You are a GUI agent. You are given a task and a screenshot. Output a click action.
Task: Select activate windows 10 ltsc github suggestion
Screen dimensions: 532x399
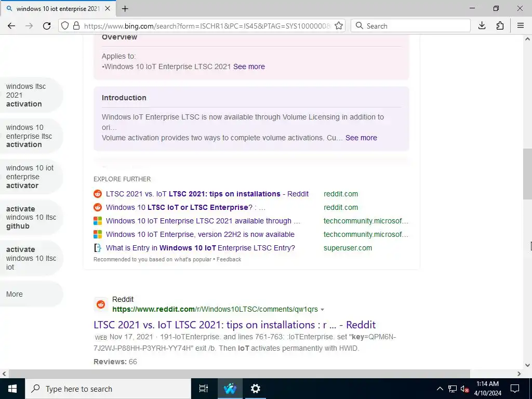pyautogui.click(x=31, y=218)
